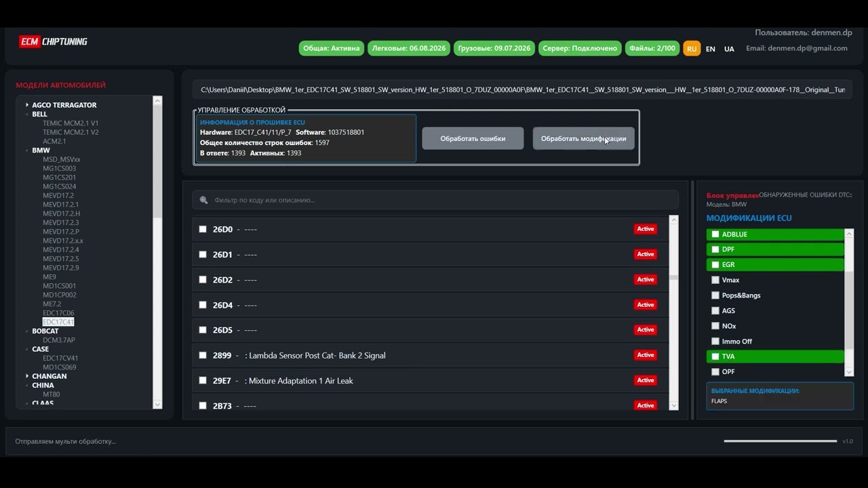Collapse the CASE tree node
Viewport: 868px width, 488px height.
[x=27, y=349]
